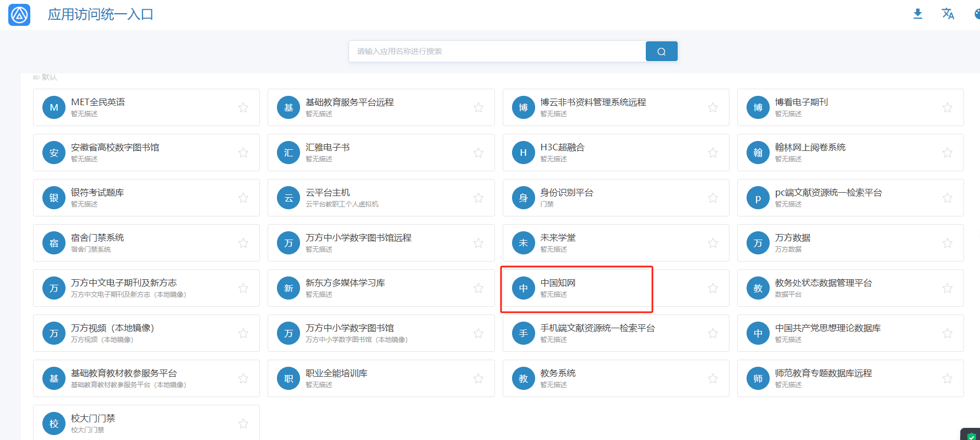Click the round icon for 中国知网
Viewport: 980px width, 440px height.
523,288
